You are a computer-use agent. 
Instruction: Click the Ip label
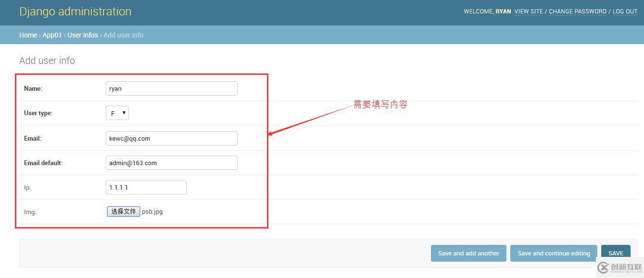pyautogui.click(x=27, y=188)
